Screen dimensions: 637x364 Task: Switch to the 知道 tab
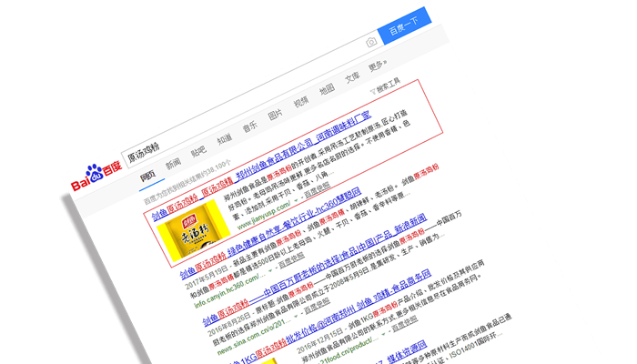tap(224, 140)
